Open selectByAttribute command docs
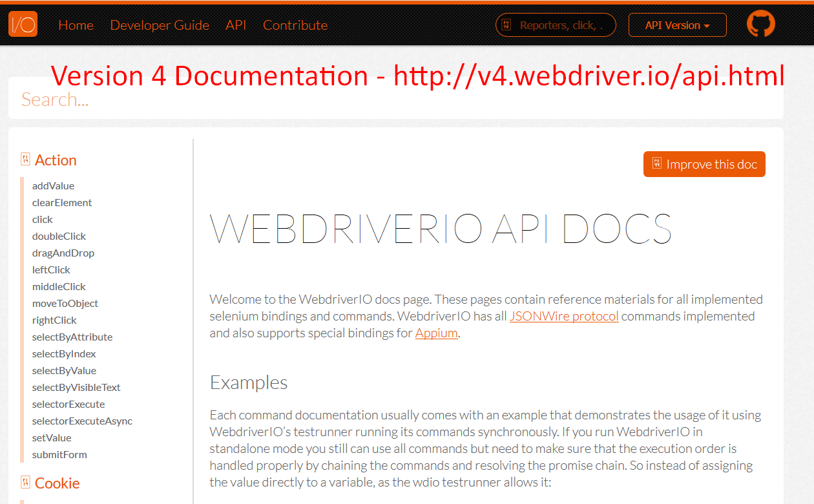814x504 pixels. (x=72, y=337)
